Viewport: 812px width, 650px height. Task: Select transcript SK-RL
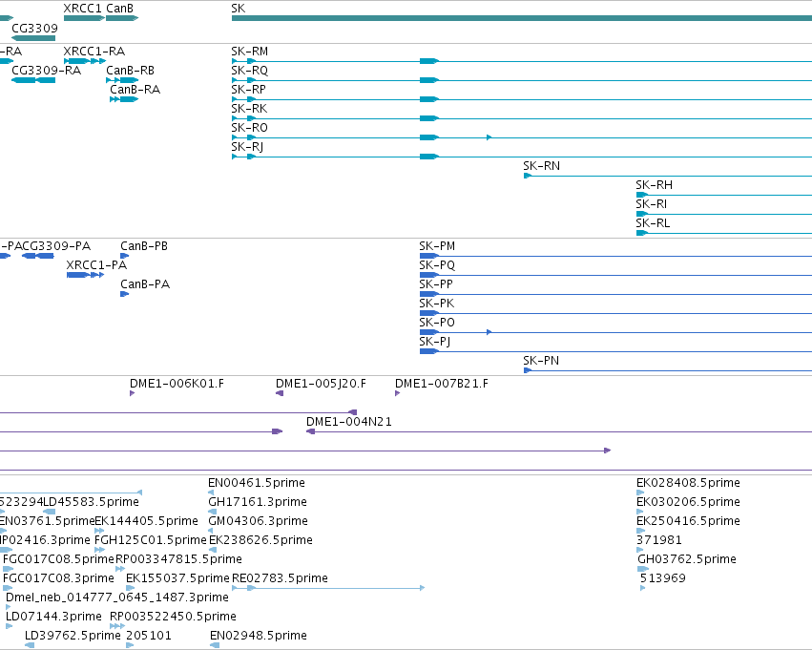click(x=724, y=233)
